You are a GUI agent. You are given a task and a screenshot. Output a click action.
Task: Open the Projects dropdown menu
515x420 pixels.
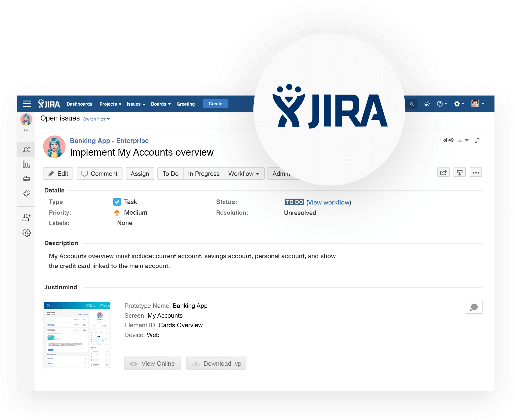pos(110,104)
